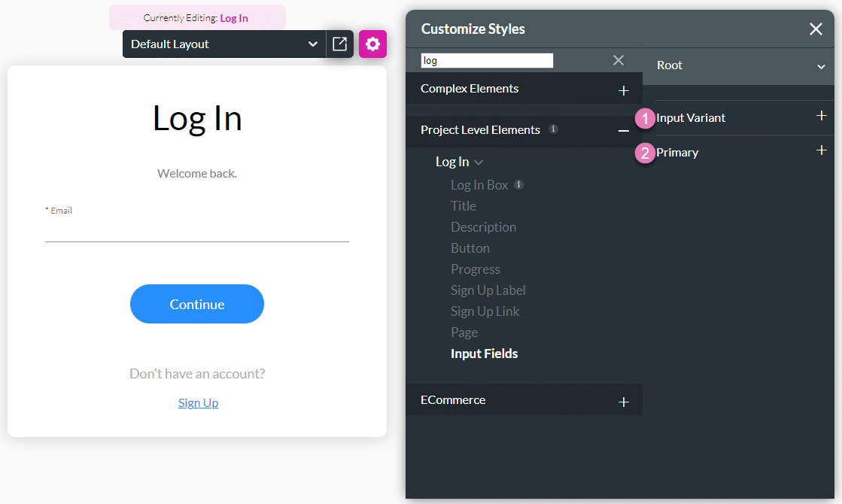Select the Title element under Log In
The image size is (842, 504).
[463, 205]
